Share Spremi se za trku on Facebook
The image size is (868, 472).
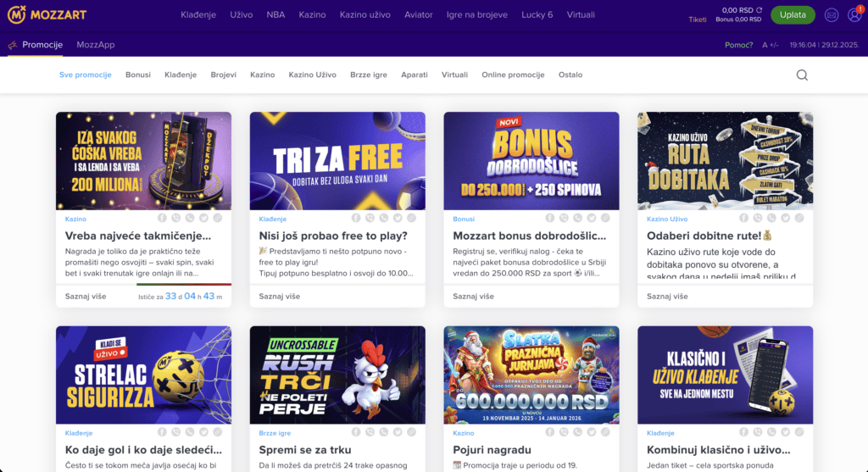tap(356, 432)
